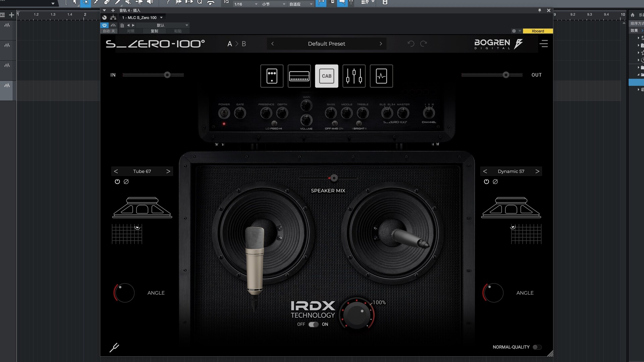Open the 1 - MLC S_Zero 100 dropdown
Viewport: 644px width, 362px height.
pyautogui.click(x=142, y=18)
